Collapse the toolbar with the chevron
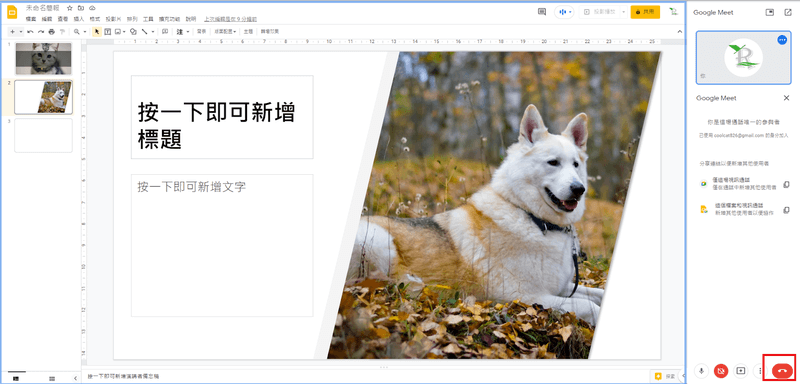 tap(679, 32)
